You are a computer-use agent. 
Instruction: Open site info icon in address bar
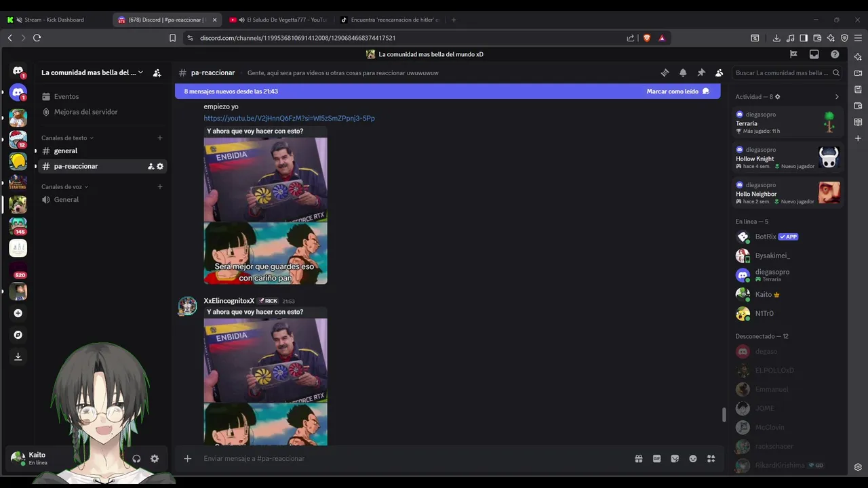coord(190,38)
